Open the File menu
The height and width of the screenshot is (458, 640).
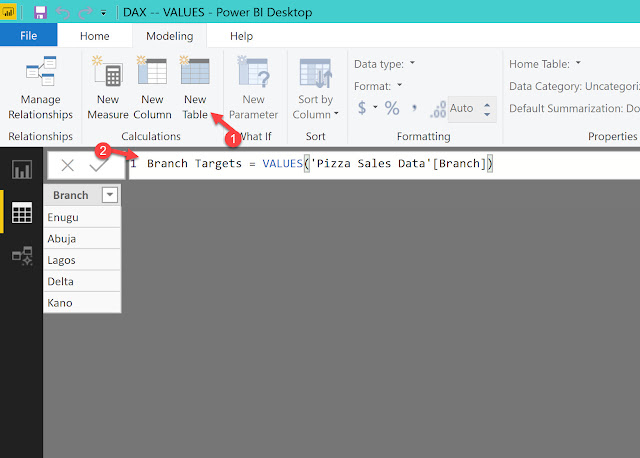coord(29,36)
